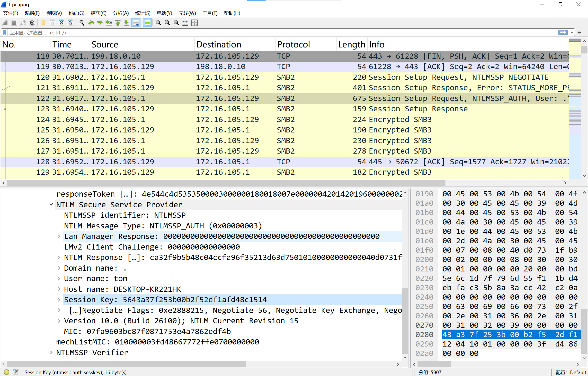The image size is (588, 376).
Task: Open capture options gear icon
Action: click(x=32, y=23)
